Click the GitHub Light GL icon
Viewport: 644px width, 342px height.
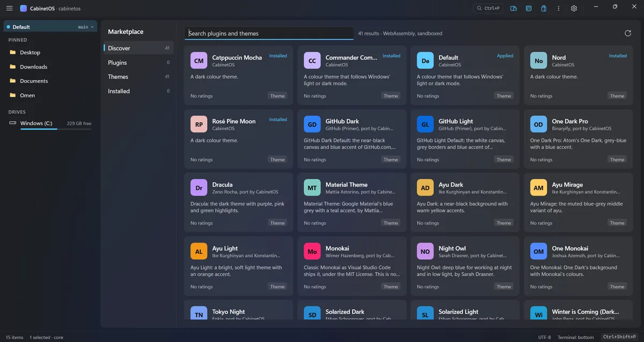(x=426, y=124)
